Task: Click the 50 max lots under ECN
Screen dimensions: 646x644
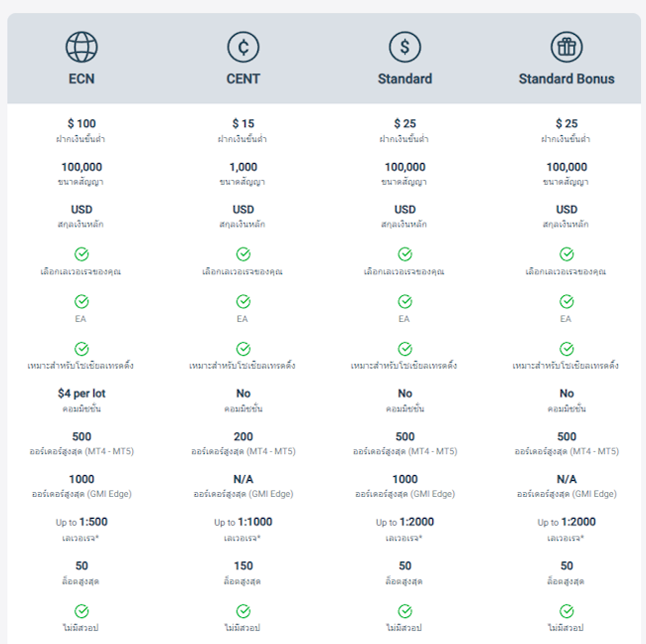Action: pyautogui.click(x=81, y=566)
